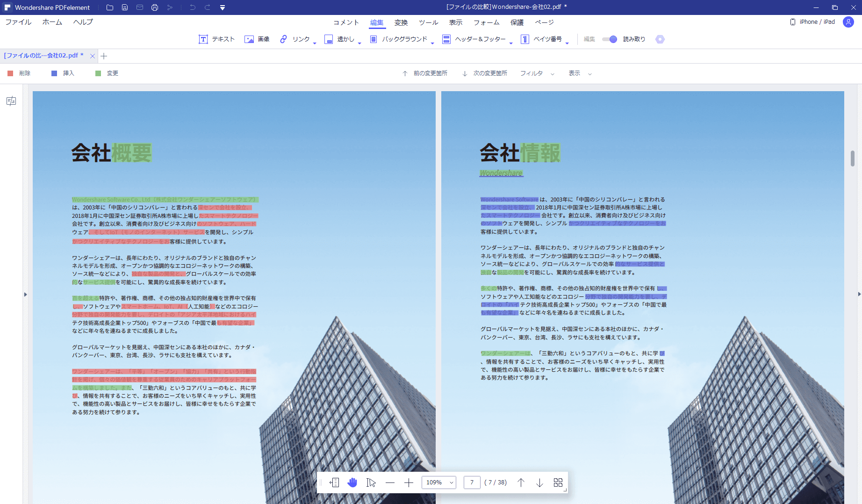Click the email envelope icon
This screenshot has width=862, height=504.
point(140,7)
